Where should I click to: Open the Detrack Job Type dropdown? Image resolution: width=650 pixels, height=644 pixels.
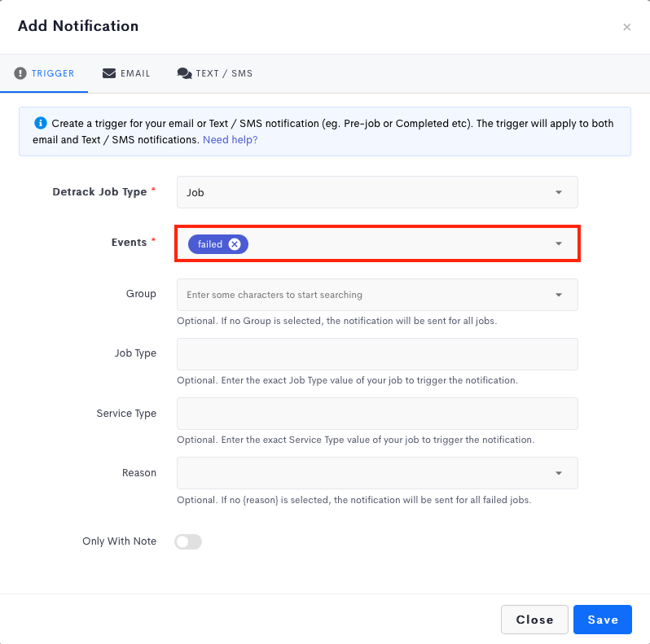377,192
